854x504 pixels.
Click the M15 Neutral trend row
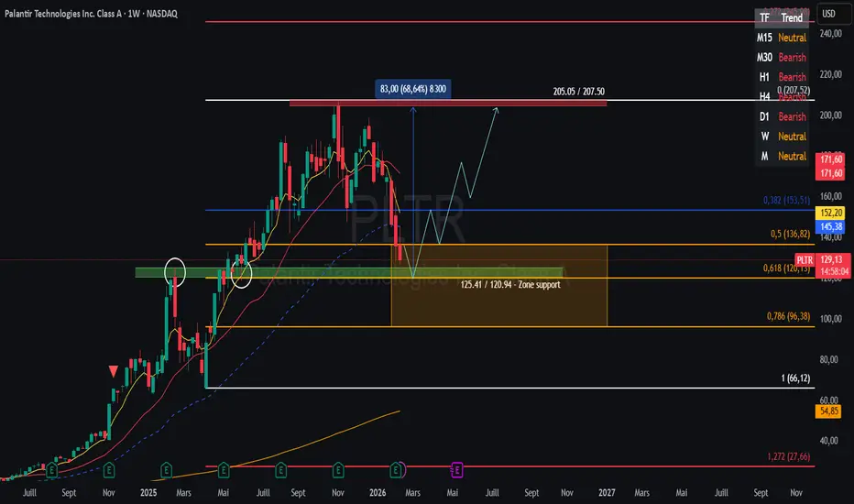pyautogui.click(x=782, y=38)
